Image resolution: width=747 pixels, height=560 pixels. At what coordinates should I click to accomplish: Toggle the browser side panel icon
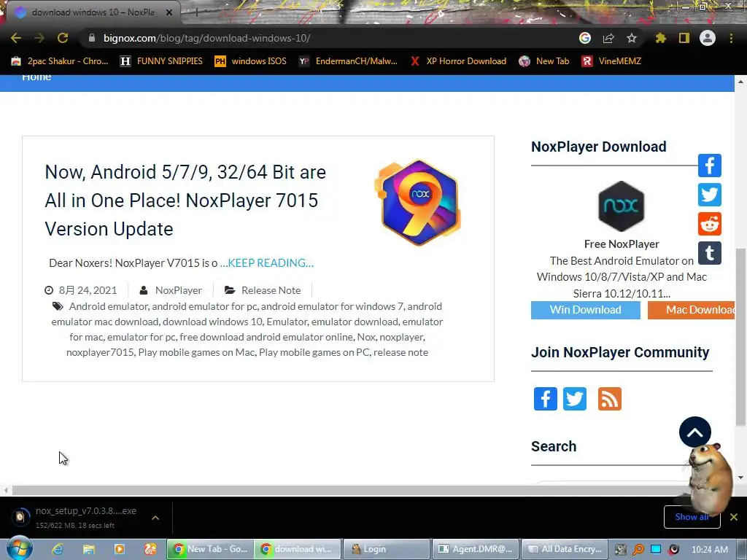point(684,38)
